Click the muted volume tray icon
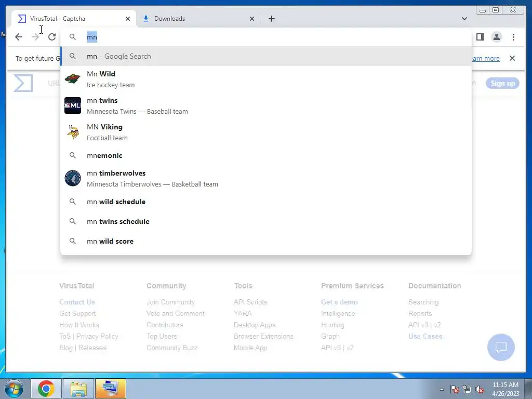This screenshot has width=532, height=399. (480, 389)
